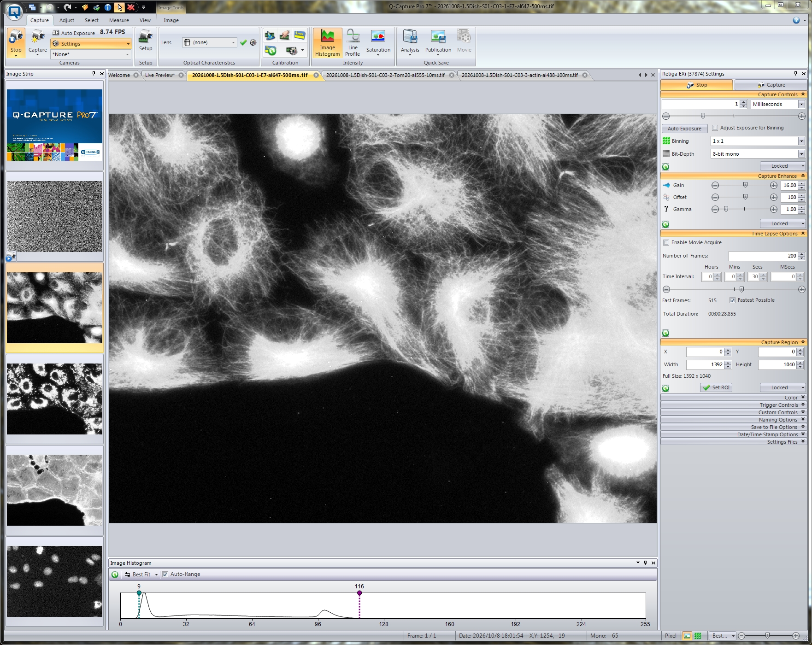Select the noise image thumbnail in Image Strip
Image resolution: width=812 pixels, height=645 pixels.
(54, 217)
